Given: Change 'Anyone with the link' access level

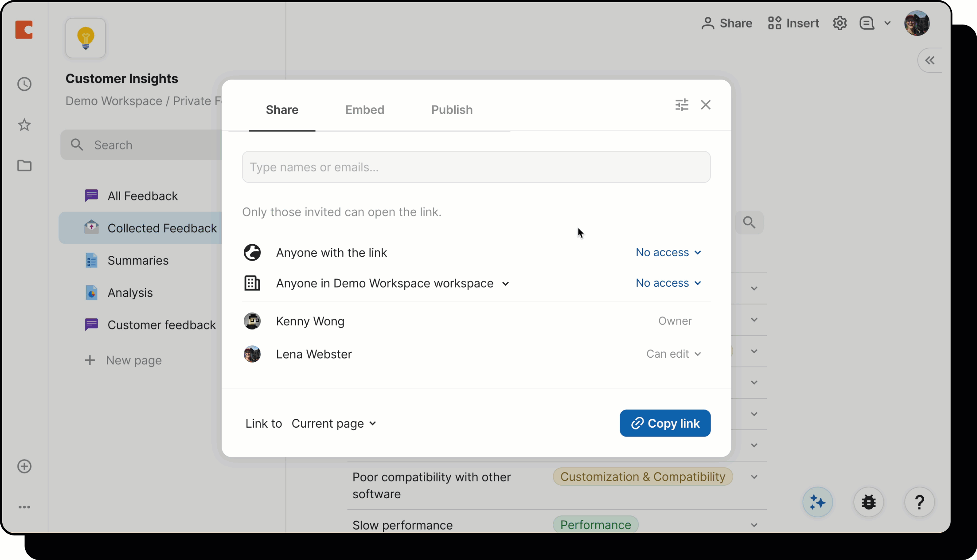Looking at the screenshot, I should tap(668, 252).
